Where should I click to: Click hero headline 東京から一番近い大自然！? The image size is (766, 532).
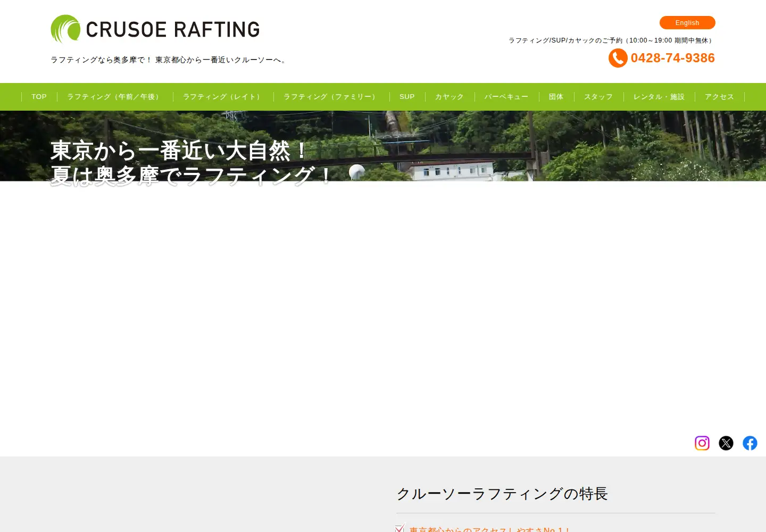[180, 151]
